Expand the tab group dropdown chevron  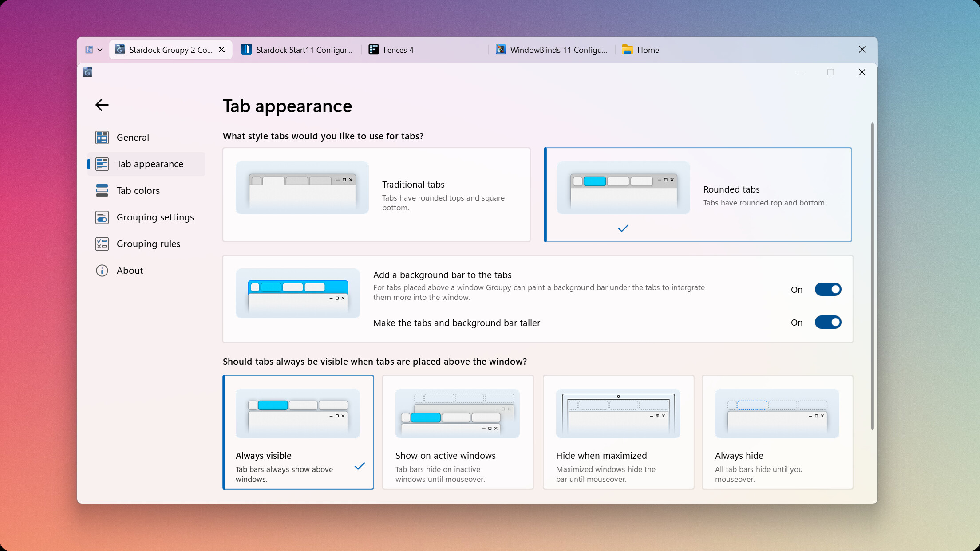click(101, 50)
